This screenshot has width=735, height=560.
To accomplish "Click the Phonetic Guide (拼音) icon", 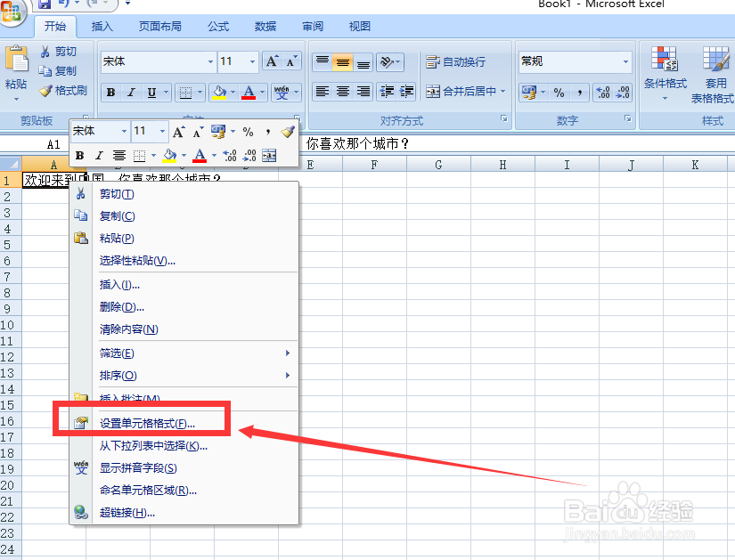I will pyautogui.click(x=282, y=91).
